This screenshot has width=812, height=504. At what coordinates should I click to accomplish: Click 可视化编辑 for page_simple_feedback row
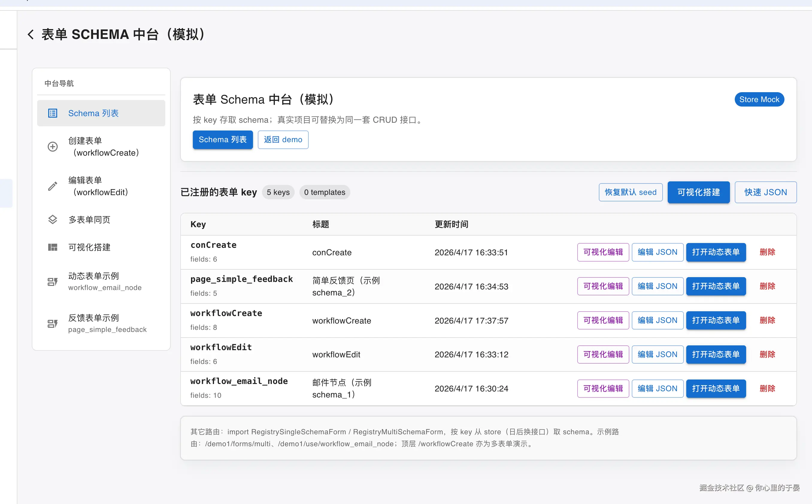tap(603, 286)
